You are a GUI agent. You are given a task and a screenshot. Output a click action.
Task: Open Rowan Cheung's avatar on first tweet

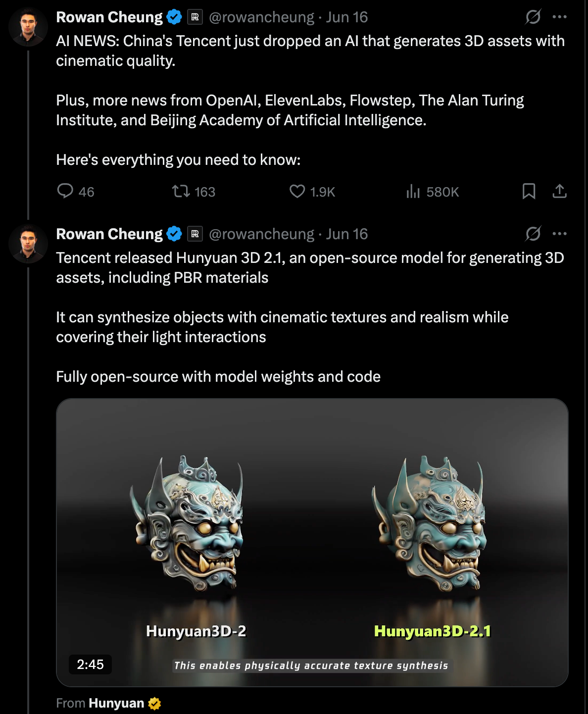coord(28,27)
